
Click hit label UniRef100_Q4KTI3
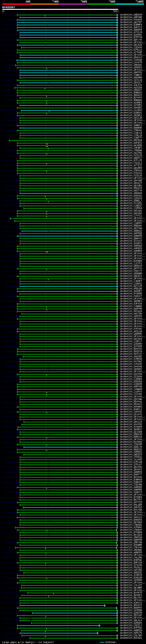tap(131, 27)
